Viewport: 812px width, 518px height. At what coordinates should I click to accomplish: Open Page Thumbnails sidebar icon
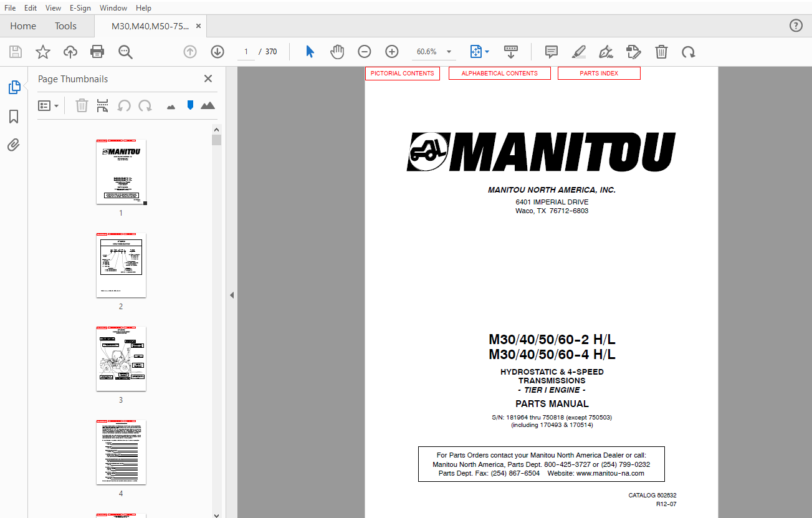point(14,87)
